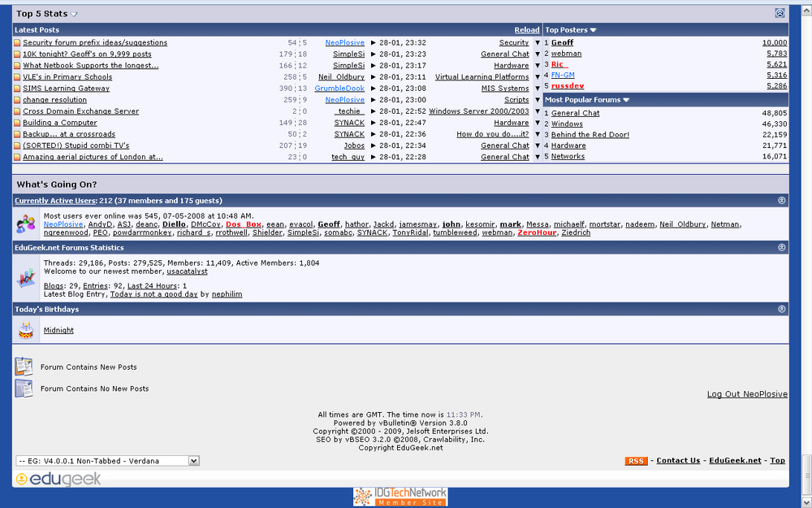Click folder icon beside Building a Computer
Viewport: 812px width, 508px height.
pyautogui.click(x=17, y=123)
